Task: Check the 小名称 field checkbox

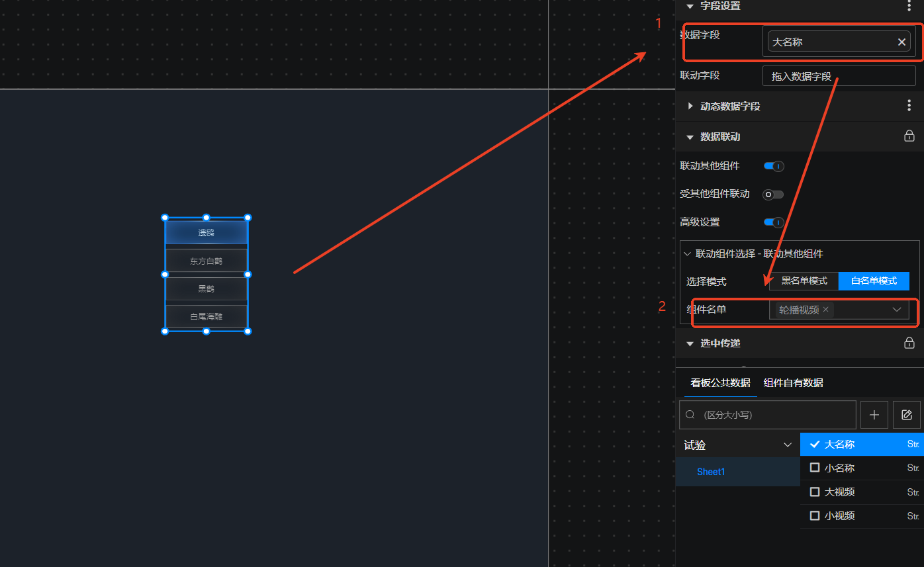Action: (x=815, y=468)
